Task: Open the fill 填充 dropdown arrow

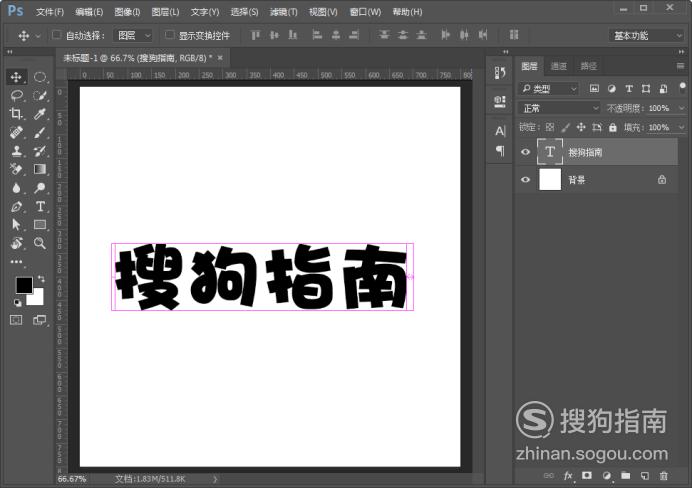Action: click(x=681, y=128)
